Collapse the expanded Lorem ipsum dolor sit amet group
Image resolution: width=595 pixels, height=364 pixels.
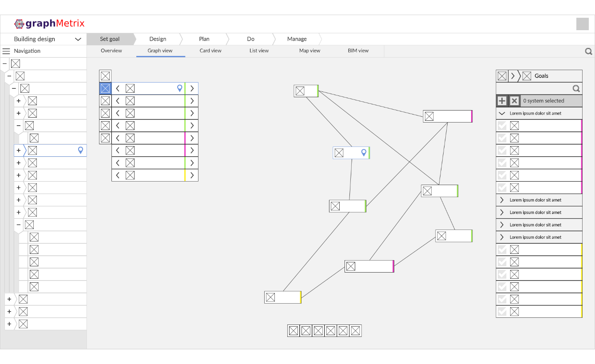[x=502, y=113]
